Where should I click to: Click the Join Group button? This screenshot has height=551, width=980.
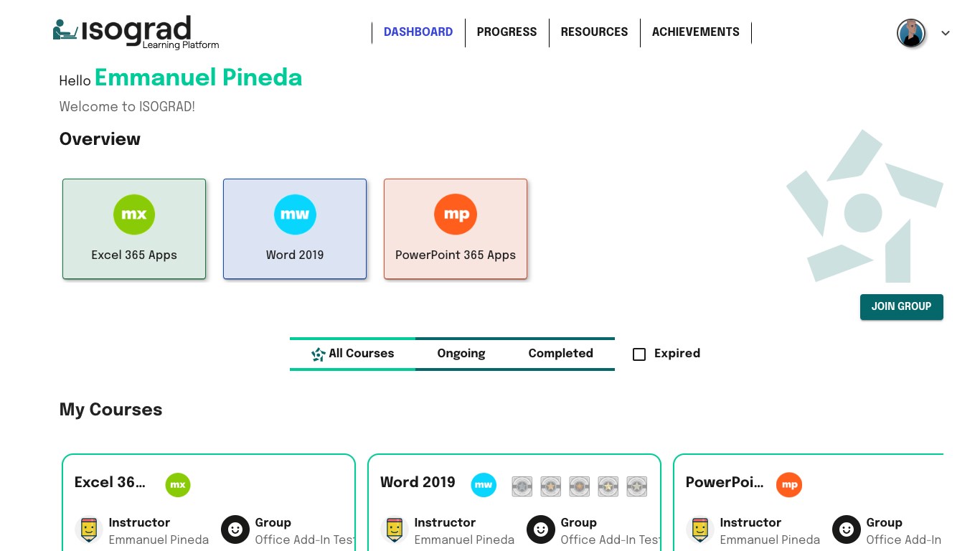901,306
